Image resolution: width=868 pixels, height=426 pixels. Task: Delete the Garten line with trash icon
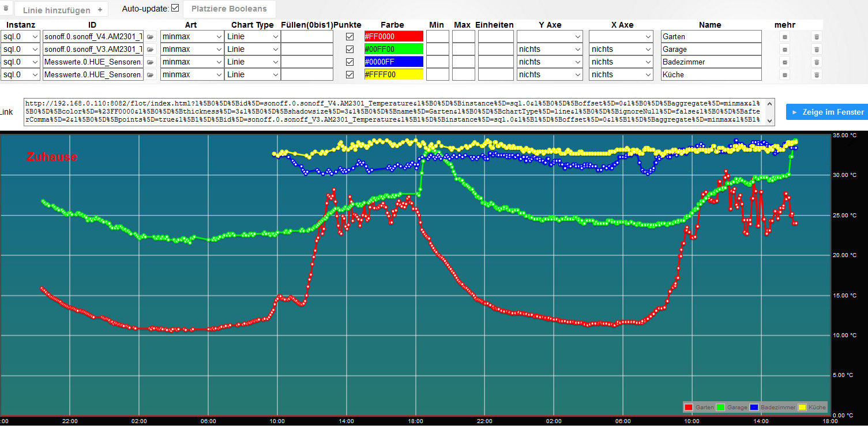click(816, 37)
